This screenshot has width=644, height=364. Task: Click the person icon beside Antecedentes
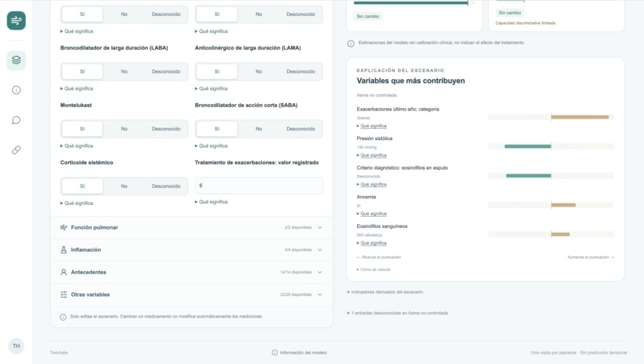pos(64,272)
